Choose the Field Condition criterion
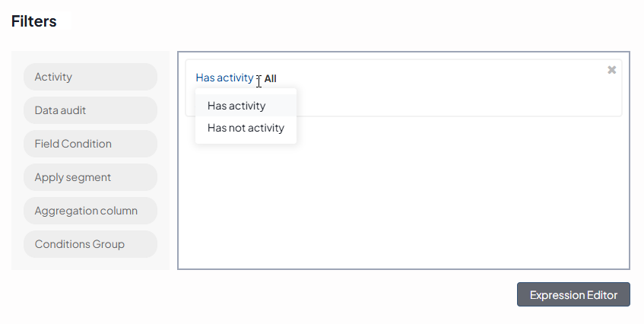Screen dimensions: 644x324 point(90,144)
